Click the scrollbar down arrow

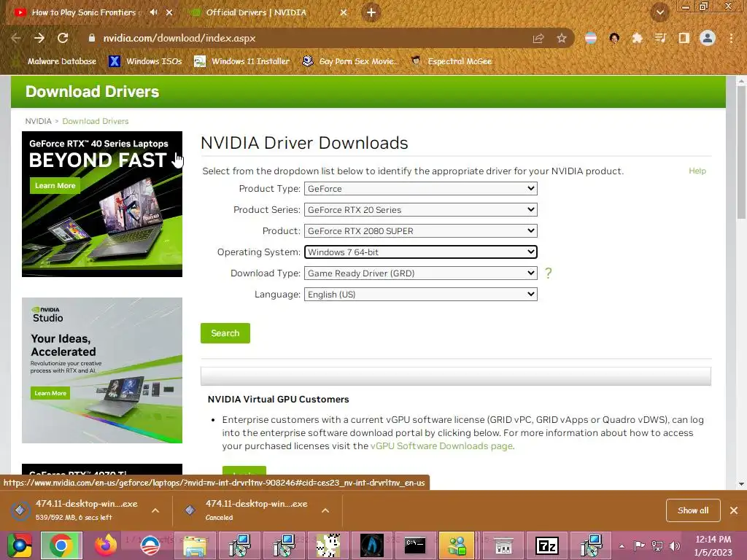(x=741, y=484)
